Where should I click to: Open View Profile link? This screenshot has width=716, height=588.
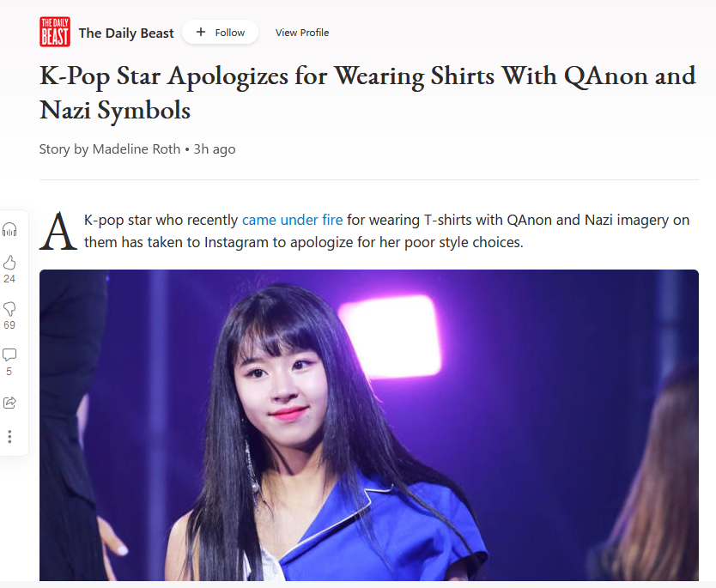tap(302, 33)
